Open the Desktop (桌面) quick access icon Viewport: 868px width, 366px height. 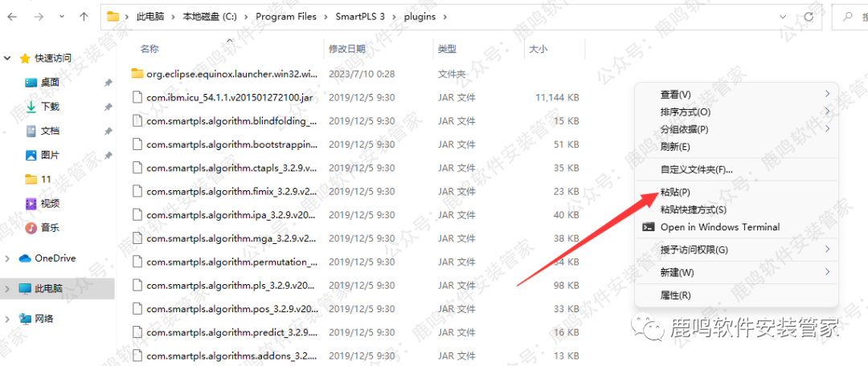coord(31,82)
